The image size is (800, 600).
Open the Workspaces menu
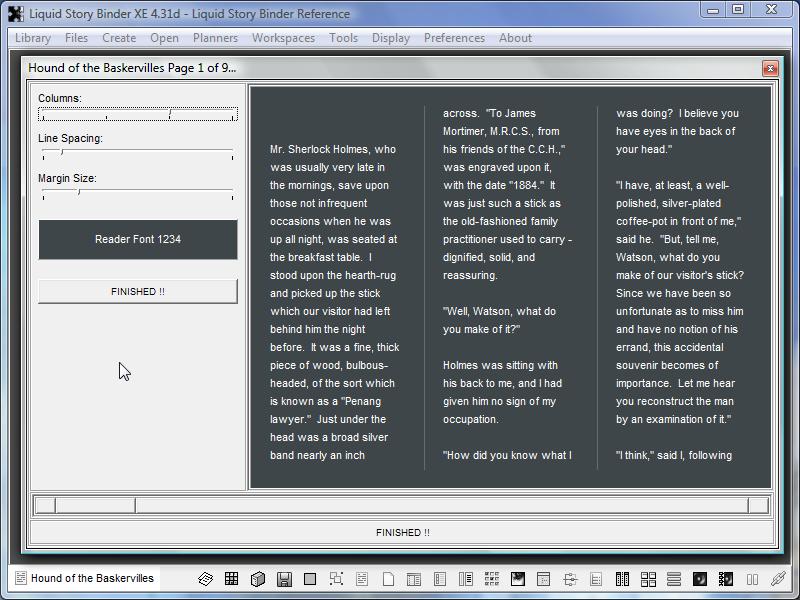[283, 38]
